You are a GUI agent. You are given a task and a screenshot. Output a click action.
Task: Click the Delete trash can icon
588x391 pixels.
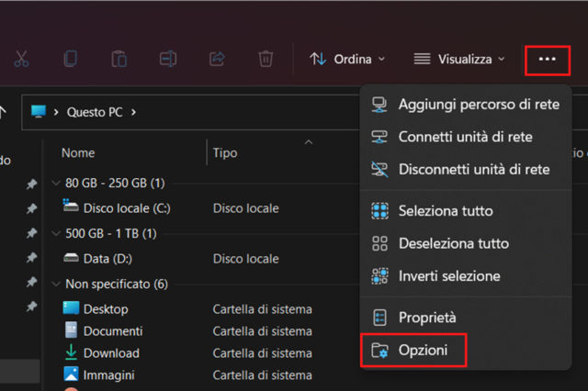266,59
